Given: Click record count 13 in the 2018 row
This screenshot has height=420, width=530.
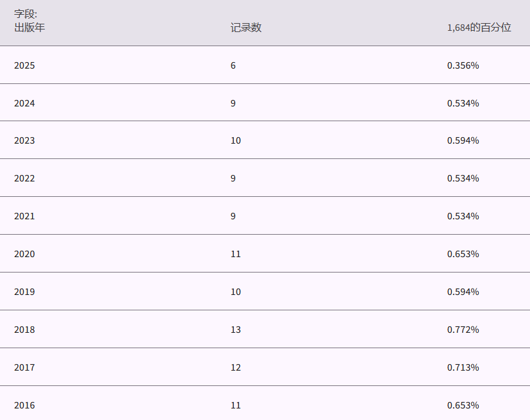Looking at the screenshot, I should (x=236, y=330).
